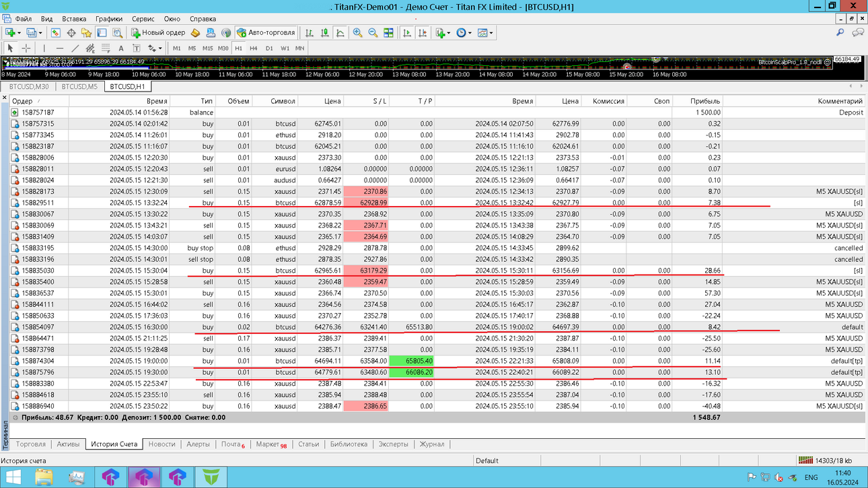868x488 pixels.
Task: Open the chat bubbles icon at top right
Action: tap(858, 32)
